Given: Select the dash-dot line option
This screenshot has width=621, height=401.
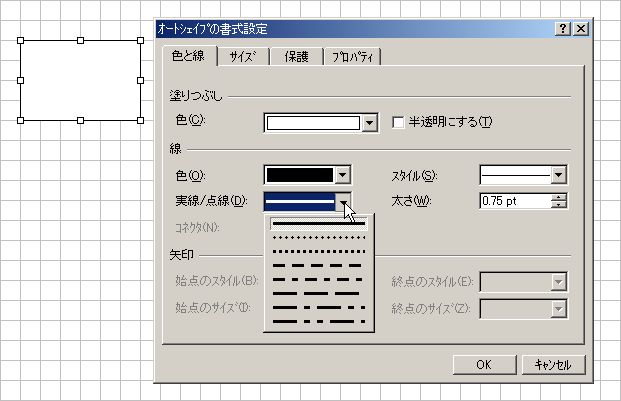Looking at the screenshot, I should click(x=319, y=279).
